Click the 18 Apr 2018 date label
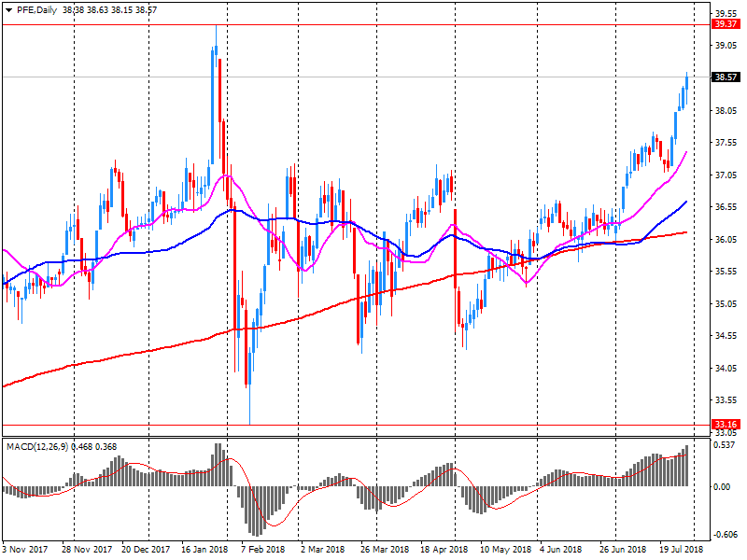747x560 pixels. click(x=445, y=550)
